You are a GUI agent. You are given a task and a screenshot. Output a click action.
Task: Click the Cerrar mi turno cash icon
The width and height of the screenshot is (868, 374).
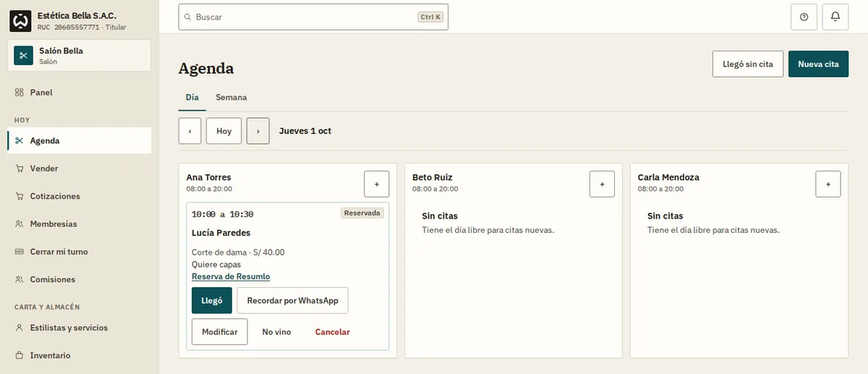click(x=20, y=252)
